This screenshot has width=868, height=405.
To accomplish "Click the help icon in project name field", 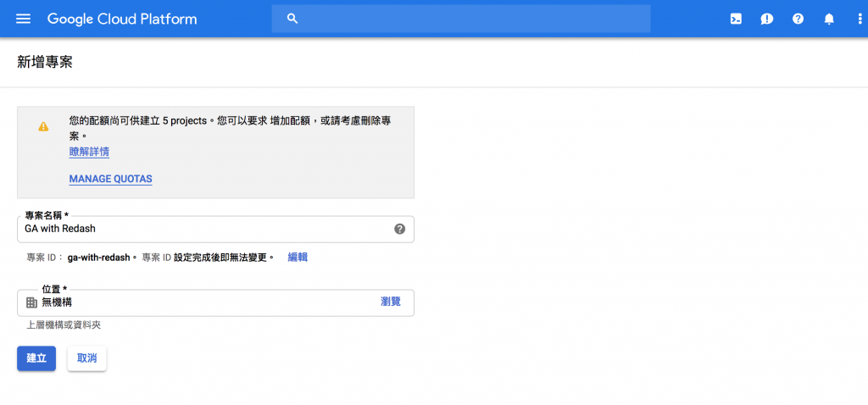I will 400,229.
